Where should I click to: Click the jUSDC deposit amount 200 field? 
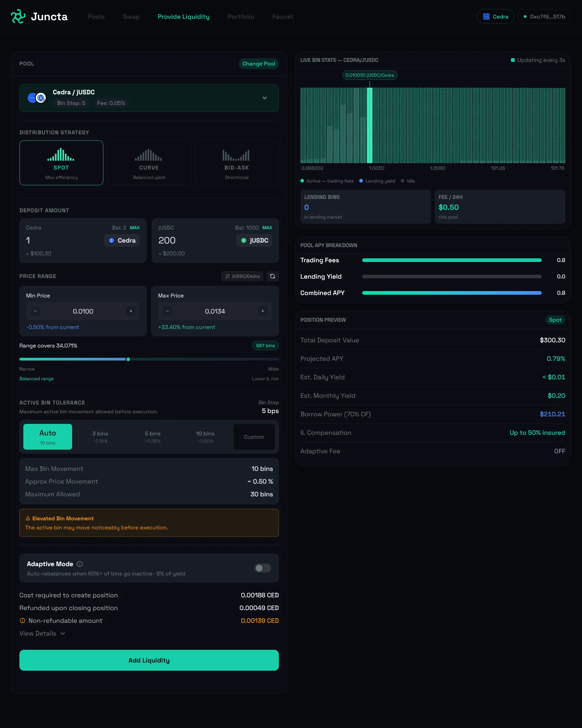point(195,240)
